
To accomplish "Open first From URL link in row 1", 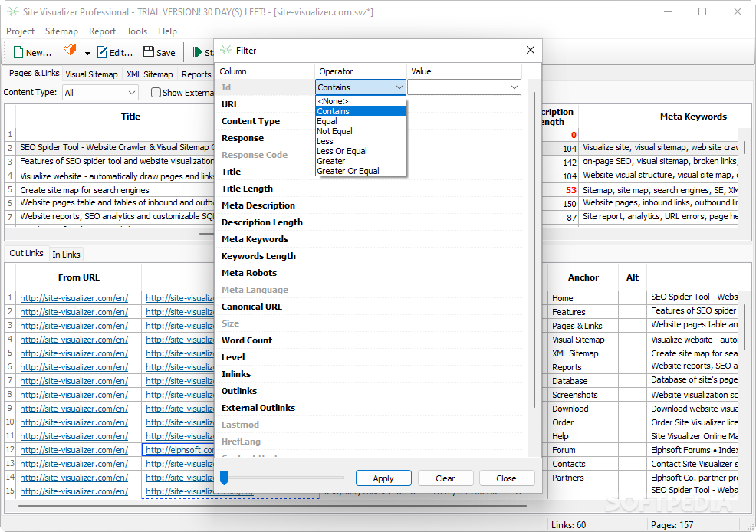I will pos(74,298).
